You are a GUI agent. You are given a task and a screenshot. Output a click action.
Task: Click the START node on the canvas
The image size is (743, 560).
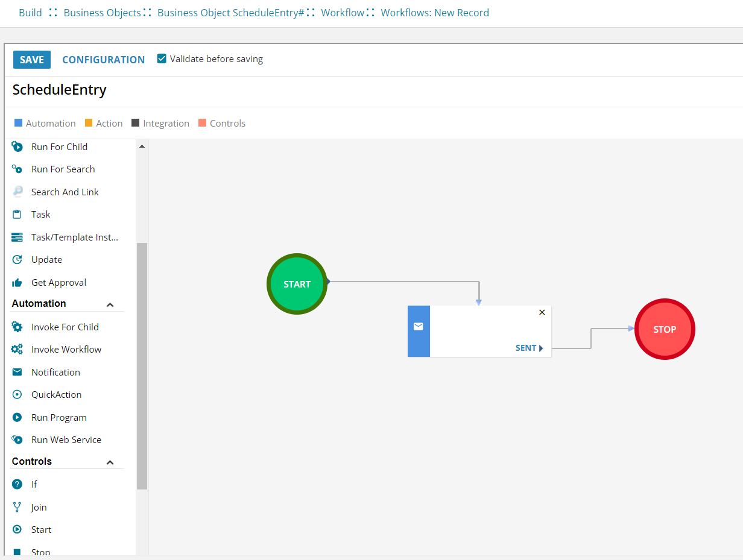point(297,283)
